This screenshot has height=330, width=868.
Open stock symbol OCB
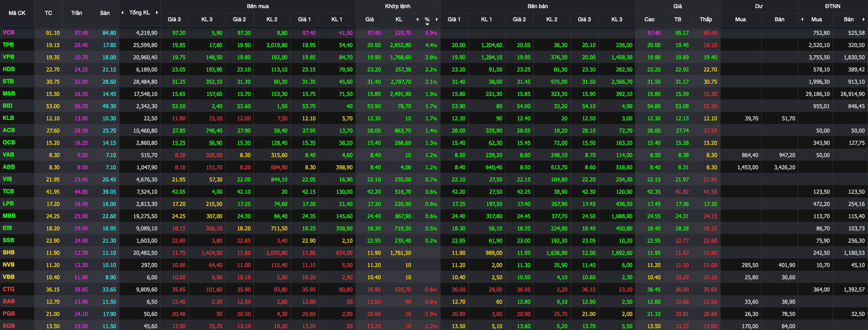(9, 143)
